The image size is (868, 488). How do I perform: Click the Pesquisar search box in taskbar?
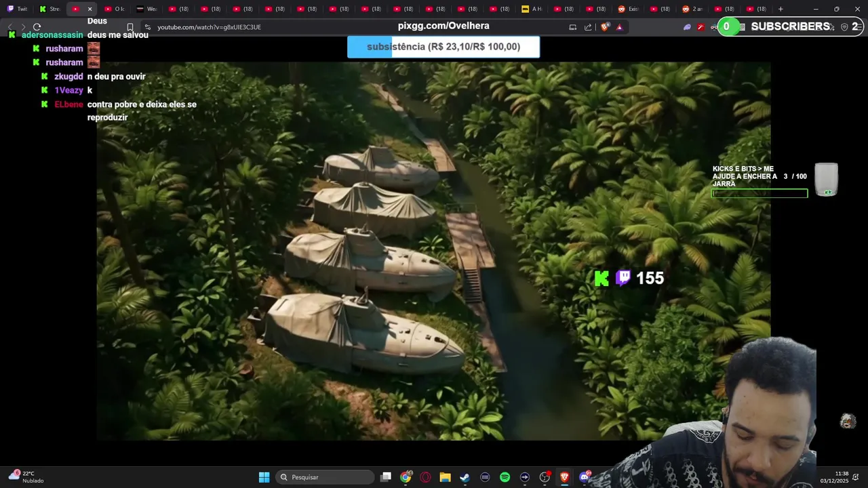click(325, 477)
